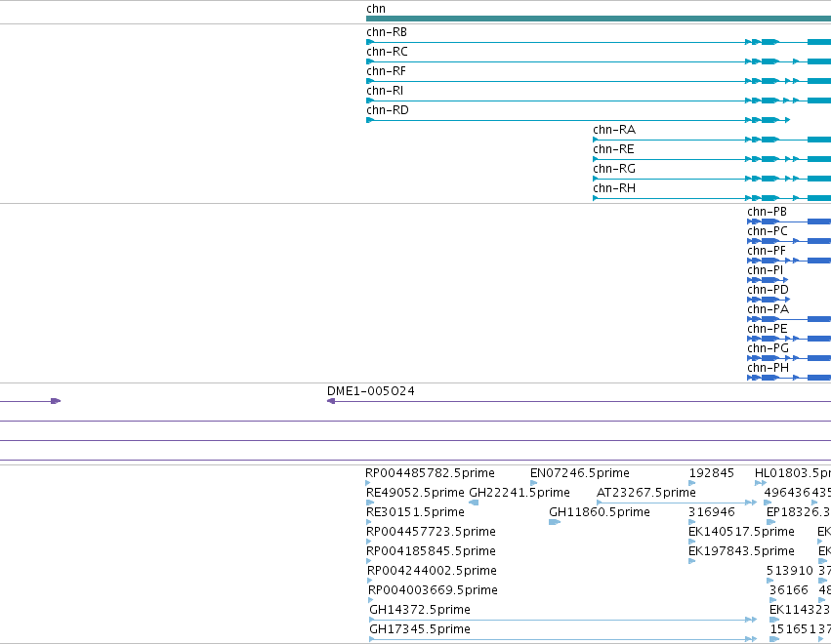The width and height of the screenshot is (831, 644).
Task: Click the 36166 feature label
Action: [x=789, y=590]
